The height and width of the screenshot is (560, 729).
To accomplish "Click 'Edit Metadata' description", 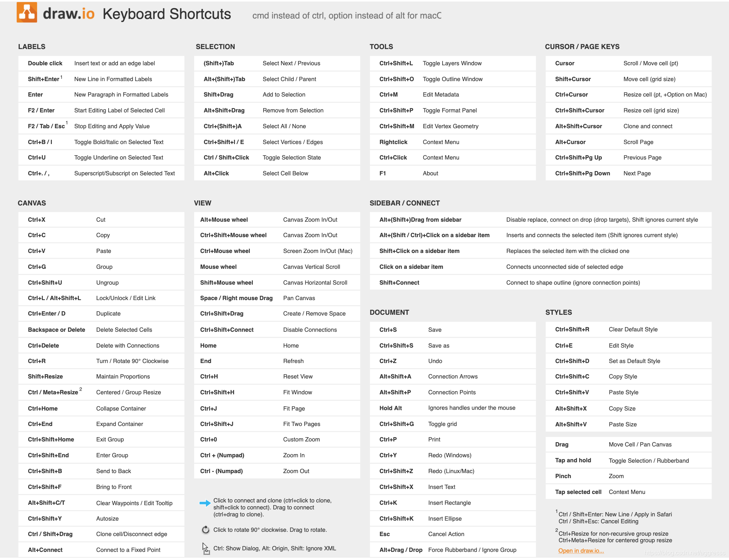I will (441, 95).
